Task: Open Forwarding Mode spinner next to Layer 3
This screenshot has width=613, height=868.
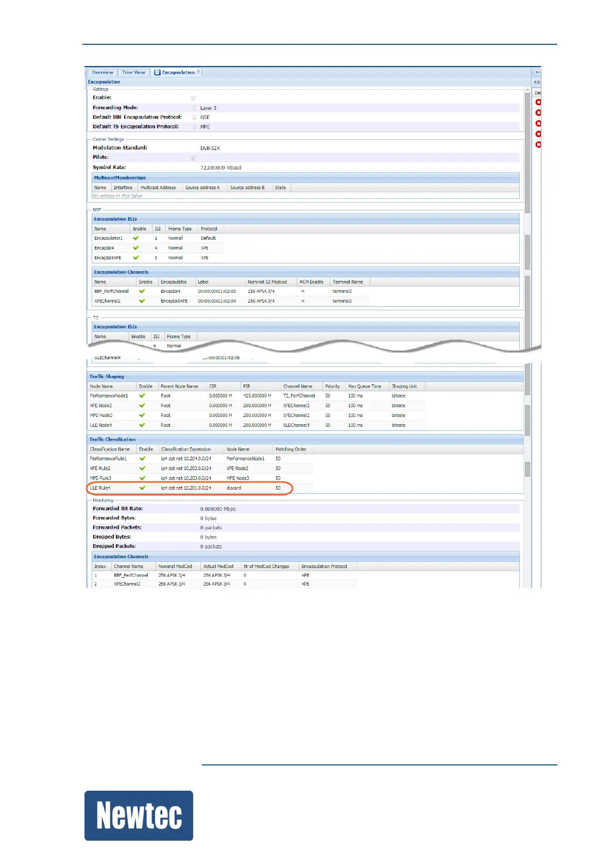Action: 194,108
